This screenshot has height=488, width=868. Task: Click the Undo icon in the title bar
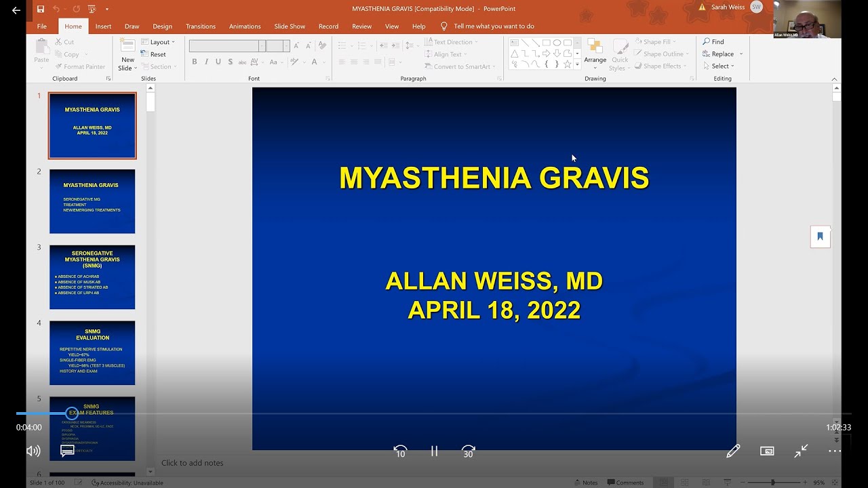pyautogui.click(x=56, y=9)
